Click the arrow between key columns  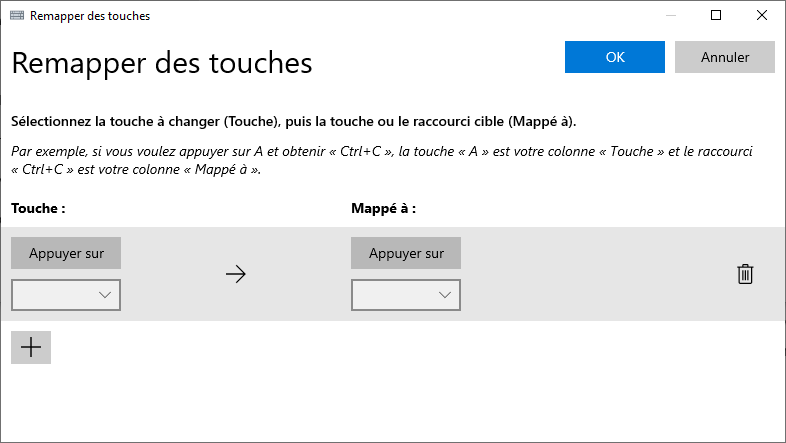(x=236, y=274)
